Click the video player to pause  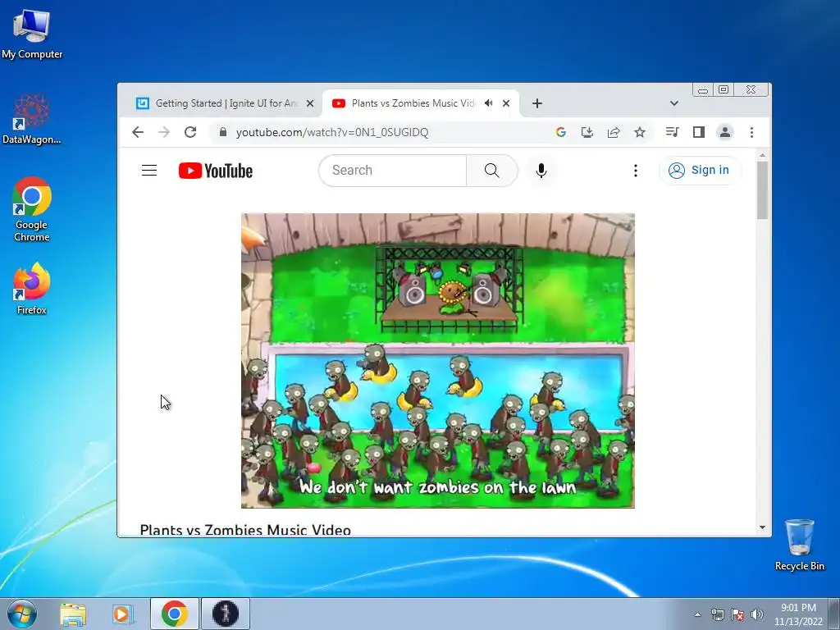click(438, 361)
